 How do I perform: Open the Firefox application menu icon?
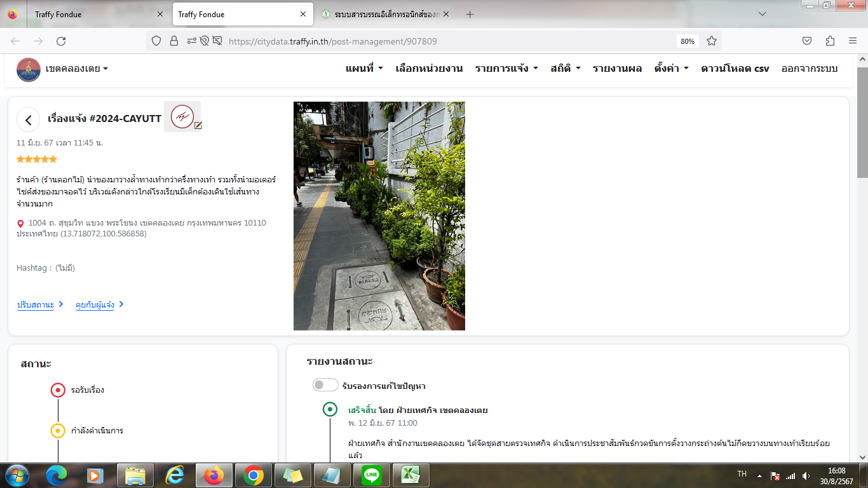pos(853,41)
